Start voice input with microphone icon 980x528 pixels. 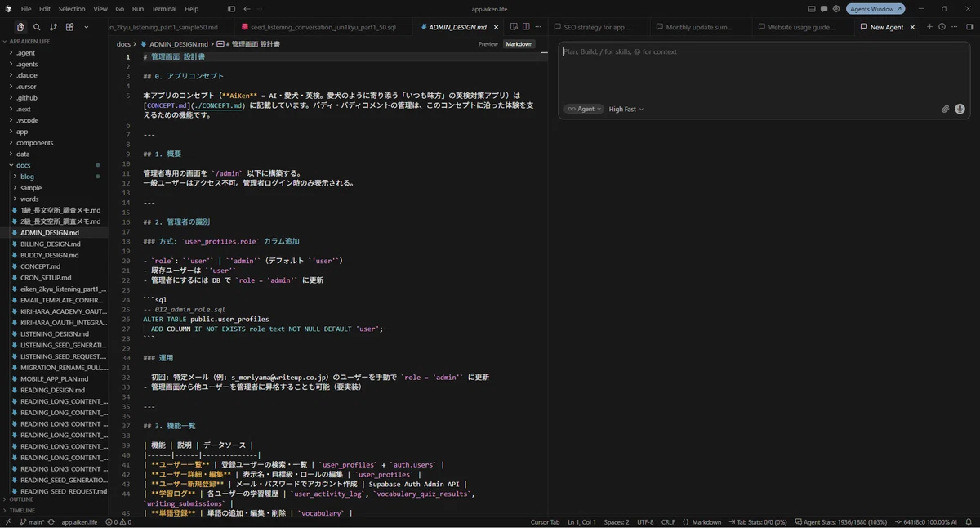(x=960, y=109)
